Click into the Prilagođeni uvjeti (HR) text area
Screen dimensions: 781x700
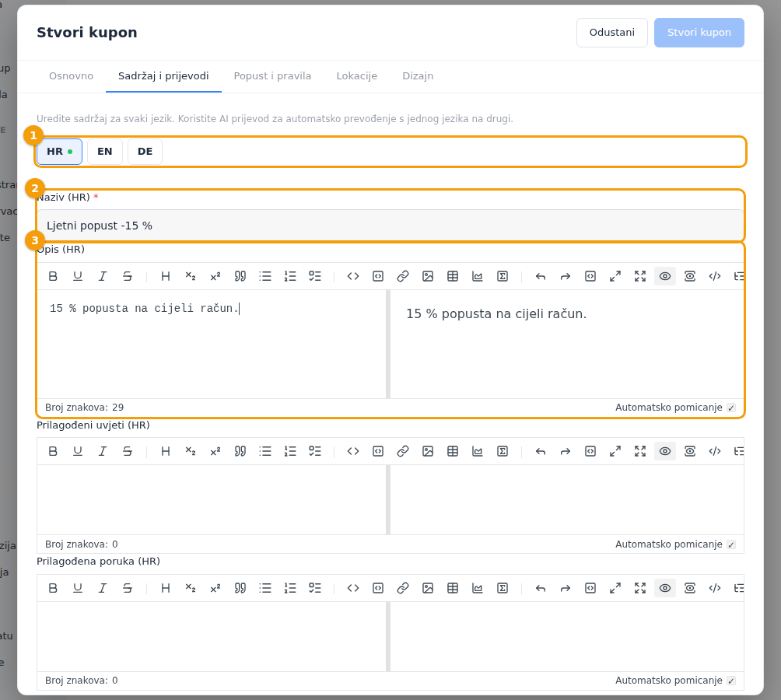tap(212, 500)
